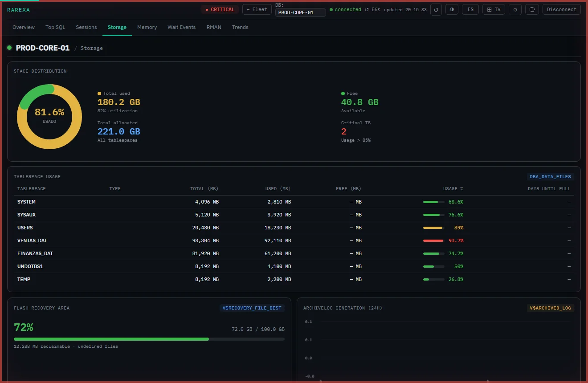Screen dimensions: 588x383
Task: Click the VENTAS_DAT red usage bar
Action: (434, 240)
